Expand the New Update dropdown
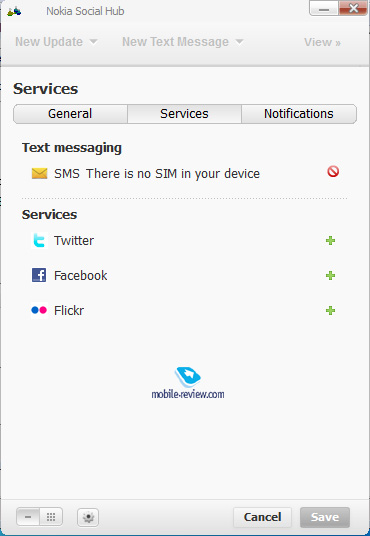 (x=56, y=42)
